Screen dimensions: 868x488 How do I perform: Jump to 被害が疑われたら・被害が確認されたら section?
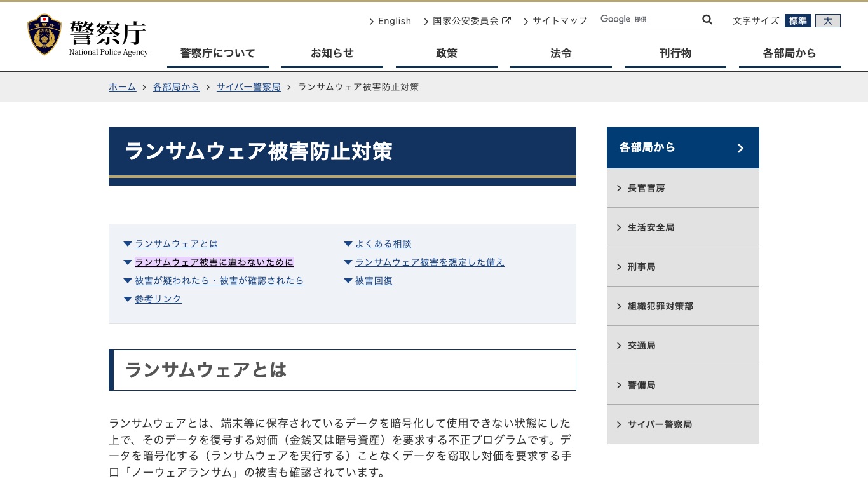(219, 281)
